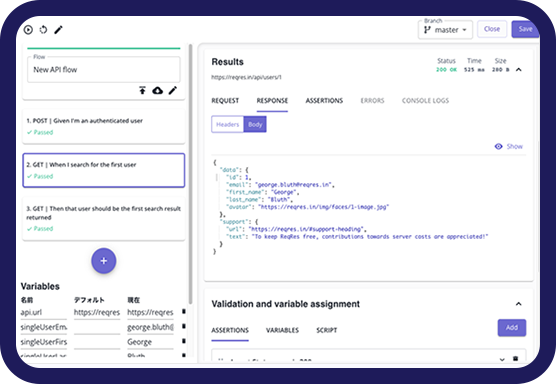Click the cloud upload icon under flow name

[x=157, y=91]
